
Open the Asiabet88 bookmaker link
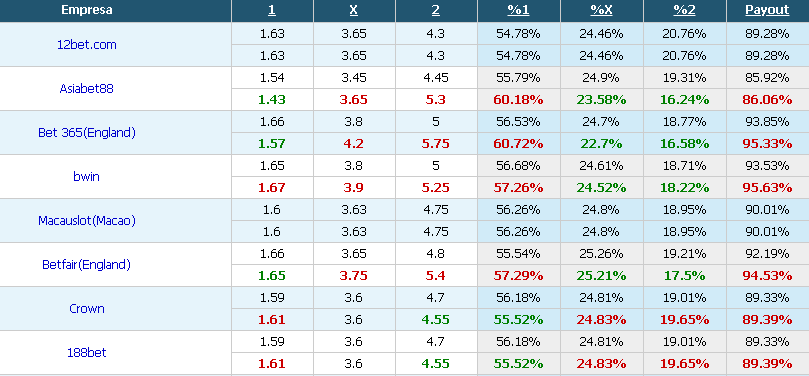87,89
